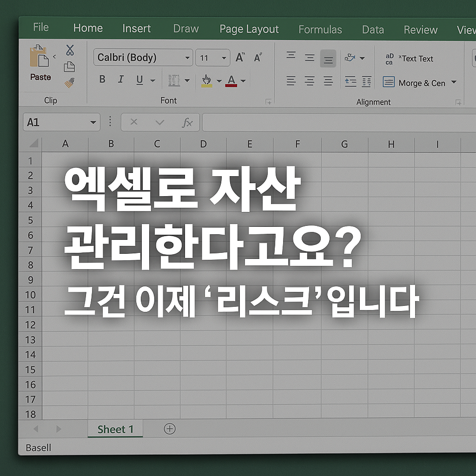
Task: Select Top Align icon
Action: click(291, 55)
